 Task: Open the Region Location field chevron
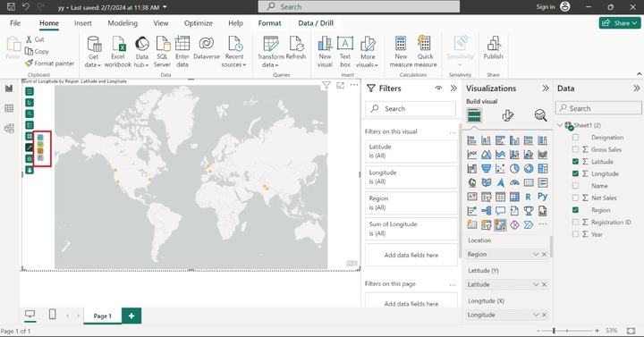(x=536, y=255)
